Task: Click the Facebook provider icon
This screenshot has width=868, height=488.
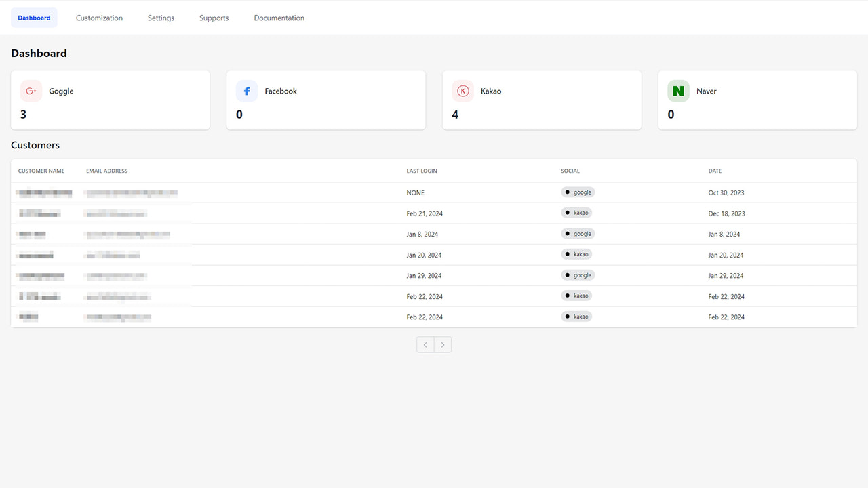Action: point(246,90)
